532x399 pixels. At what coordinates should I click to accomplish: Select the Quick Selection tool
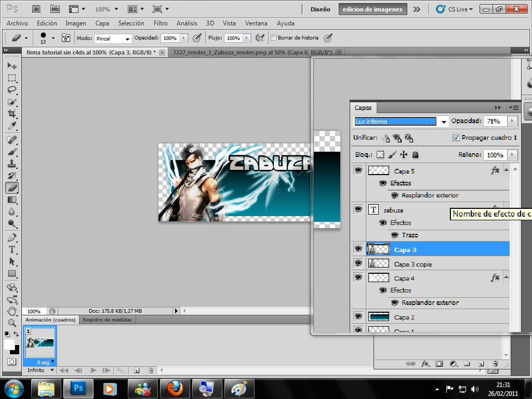point(12,101)
